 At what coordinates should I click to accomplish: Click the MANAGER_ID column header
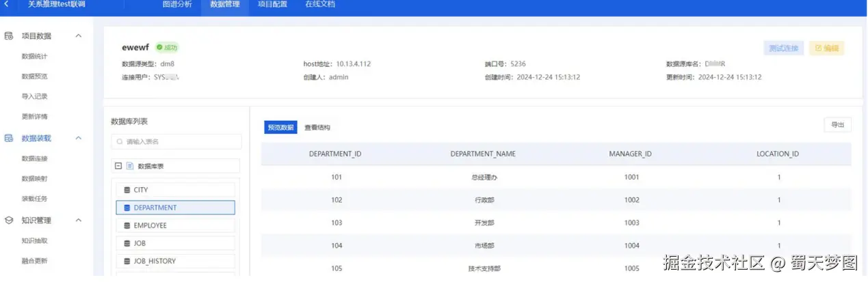(x=630, y=154)
